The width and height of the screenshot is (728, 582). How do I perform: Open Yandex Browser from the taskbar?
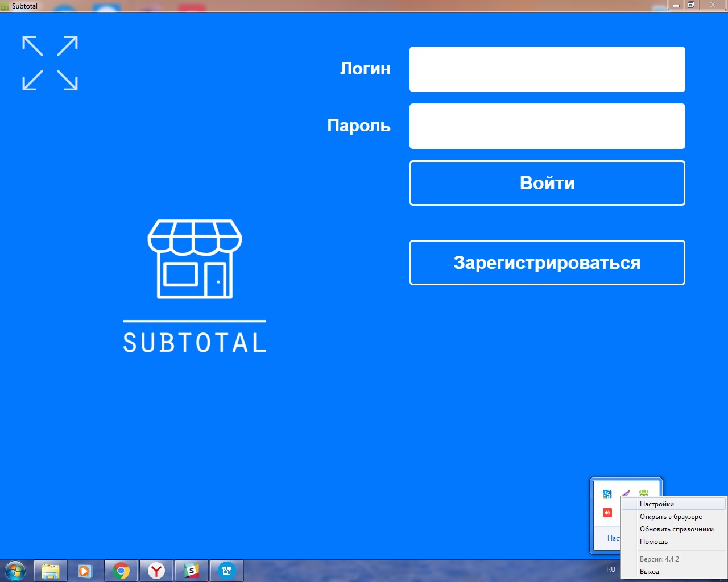(156, 570)
